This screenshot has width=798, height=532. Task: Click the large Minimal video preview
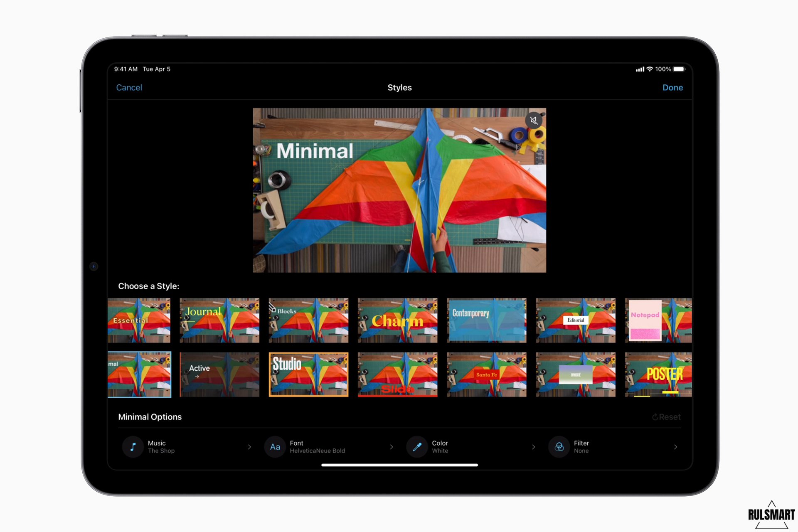pyautogui.click(x=399, y=190)
